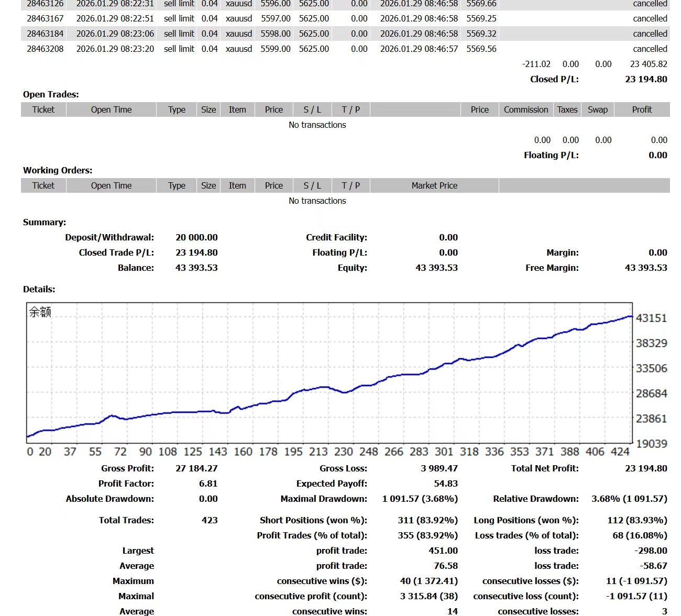Click the 43151 label on the chart axis
681x616 pixels.
pos(651,318)
